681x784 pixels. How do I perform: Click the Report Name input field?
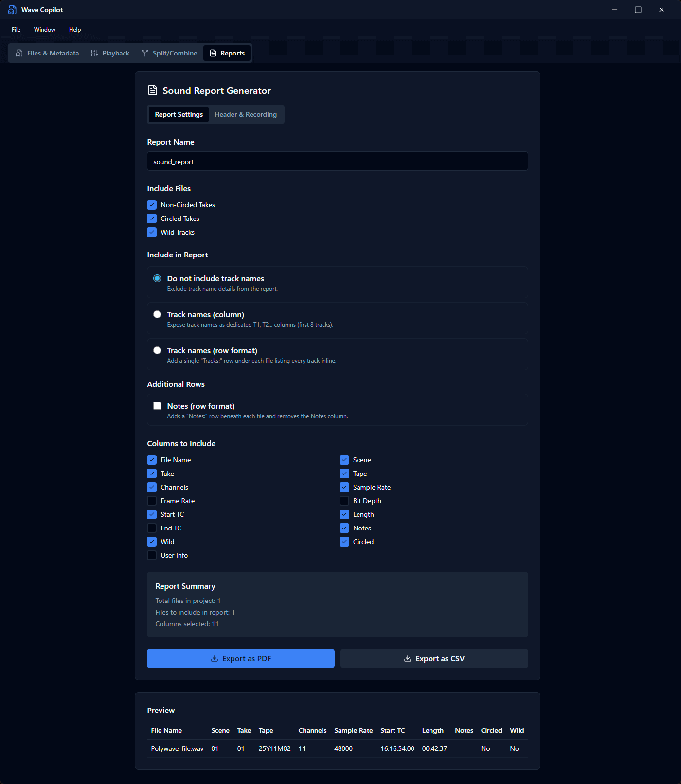point(337,161)
